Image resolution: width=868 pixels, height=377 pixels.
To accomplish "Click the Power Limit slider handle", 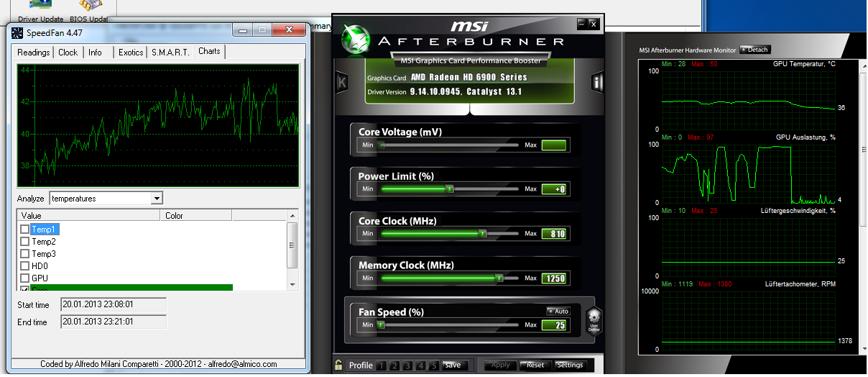I will [450, 188].
